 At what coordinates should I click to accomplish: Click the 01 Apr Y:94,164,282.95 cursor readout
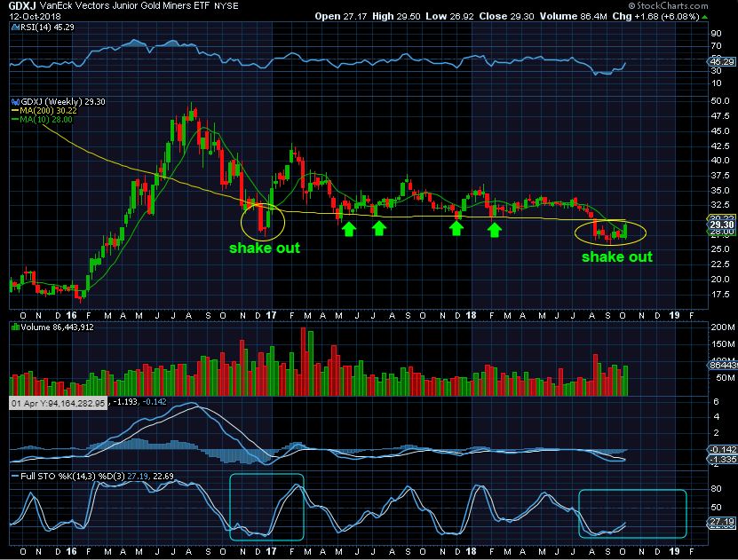pos(58,404)
